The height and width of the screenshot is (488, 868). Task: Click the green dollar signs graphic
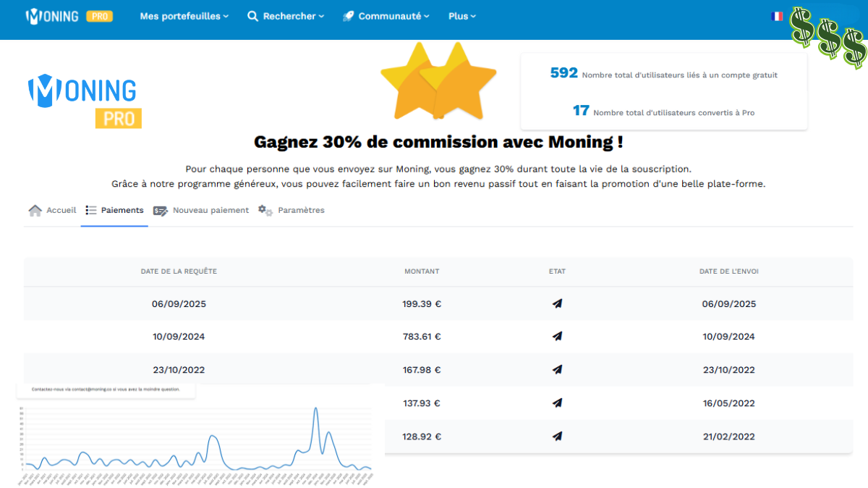click(x=827, y=36)
